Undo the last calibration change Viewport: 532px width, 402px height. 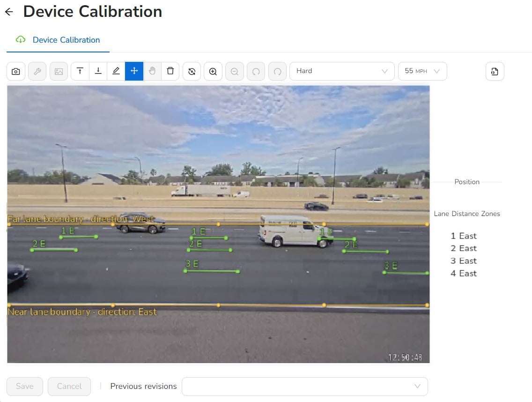pyautogui.click(x=255, y=71)
